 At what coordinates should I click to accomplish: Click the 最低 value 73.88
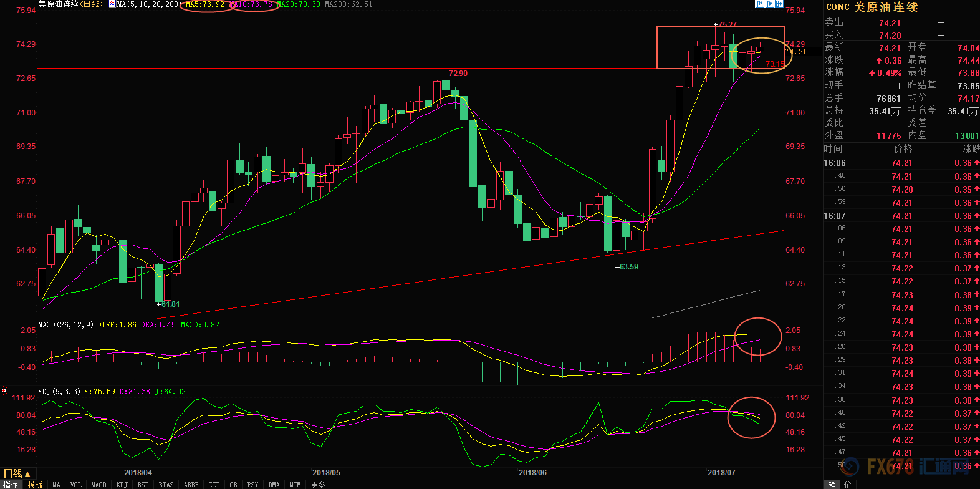(x=968, y=73)
